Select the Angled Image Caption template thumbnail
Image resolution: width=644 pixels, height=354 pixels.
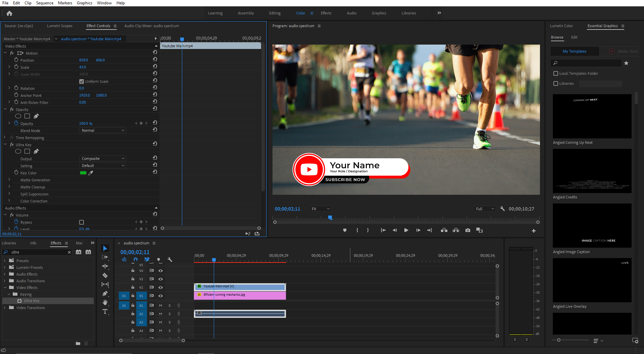pos(592,225)
